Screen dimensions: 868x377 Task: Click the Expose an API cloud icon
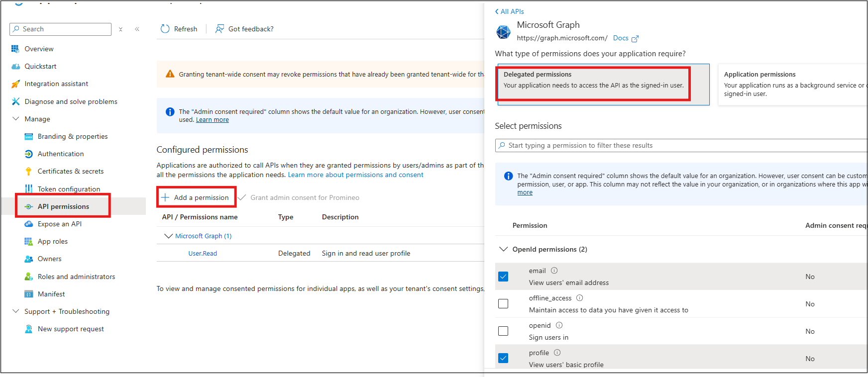(29, 224)
